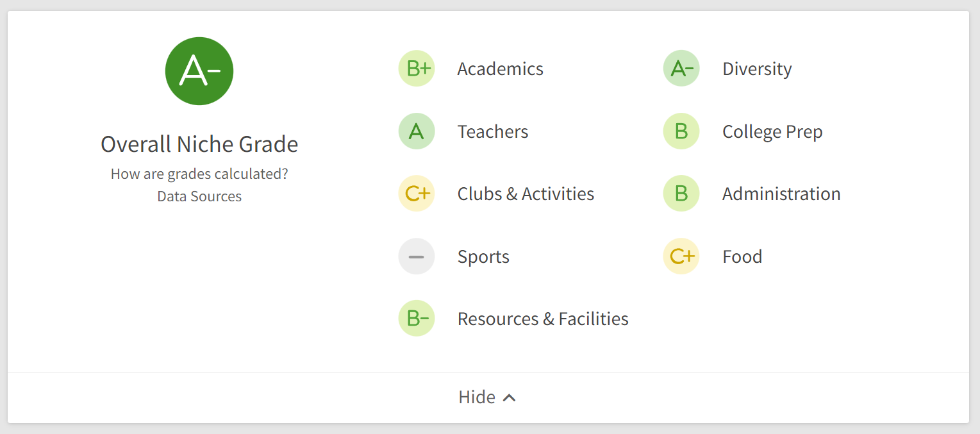Open the Clubs & Activities category
This screenshot has width=980, height=434.
point(526,194)
